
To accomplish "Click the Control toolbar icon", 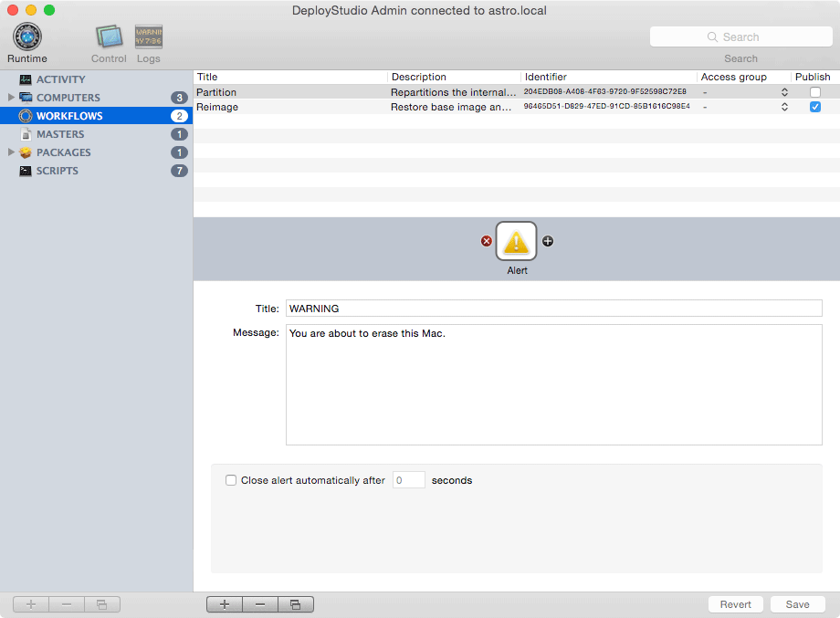I will 109,37.
